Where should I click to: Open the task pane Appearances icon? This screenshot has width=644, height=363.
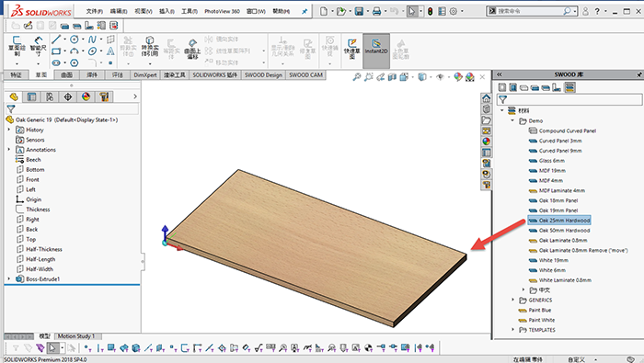(487, 142)
